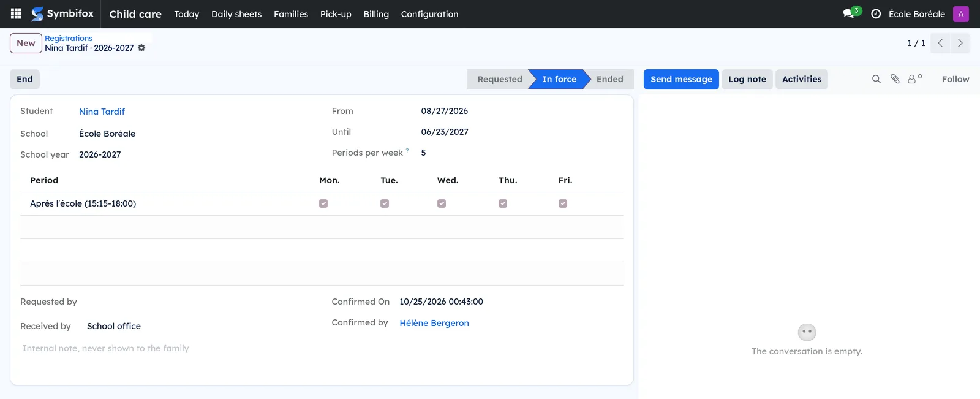
Task: Click the End button
Action: click(24, 79)
